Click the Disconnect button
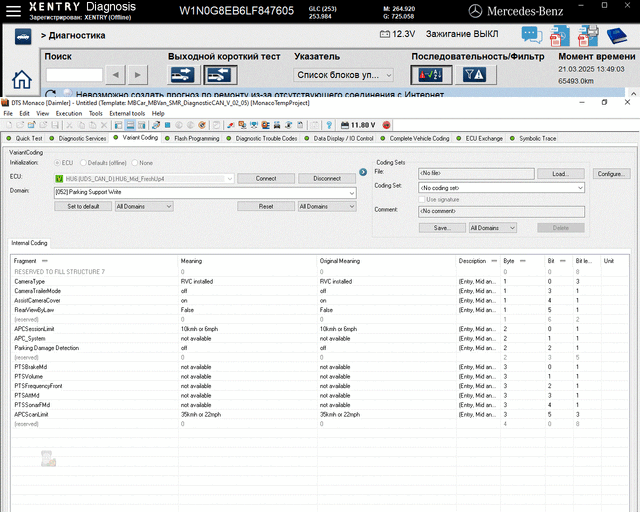This screenshot has width=640, height=512. (326, 178)
